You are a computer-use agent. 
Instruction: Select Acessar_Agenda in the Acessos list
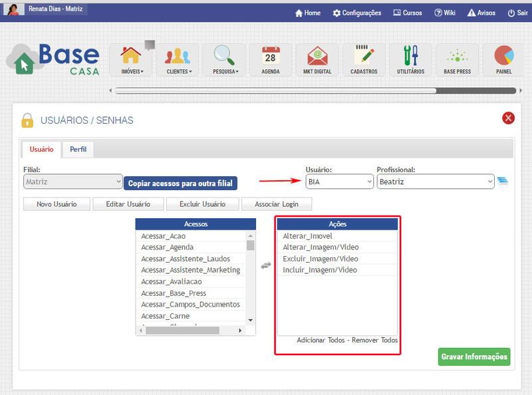point(168,247)
